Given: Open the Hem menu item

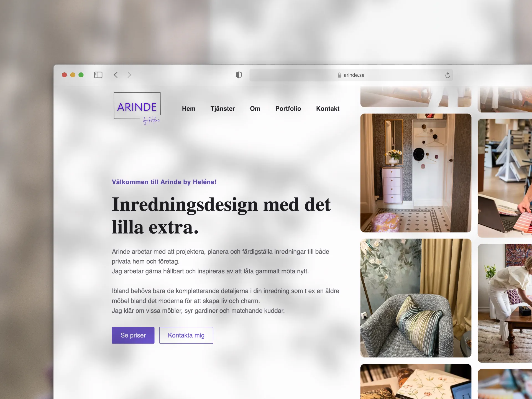Looking at the screenshot, I should [189, 109].
